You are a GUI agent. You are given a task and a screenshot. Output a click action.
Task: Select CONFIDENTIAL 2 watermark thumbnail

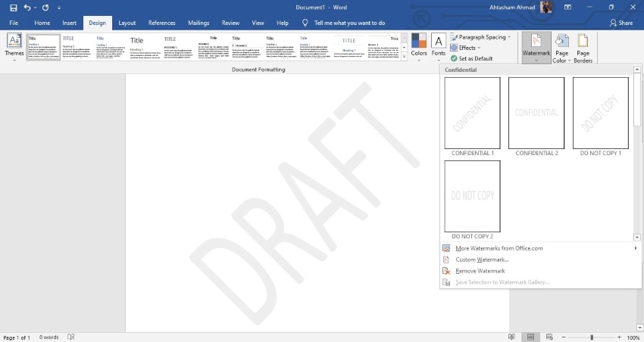tap(536, 113)
